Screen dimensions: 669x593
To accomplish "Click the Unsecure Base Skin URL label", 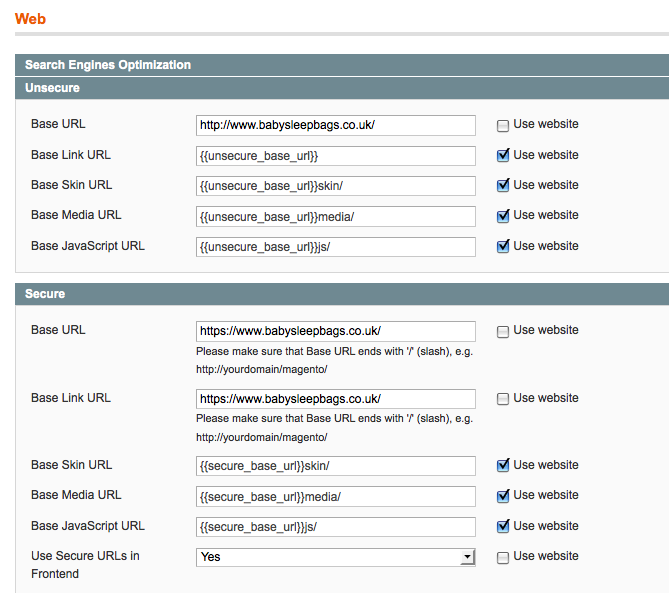I will tap(72, 185).
